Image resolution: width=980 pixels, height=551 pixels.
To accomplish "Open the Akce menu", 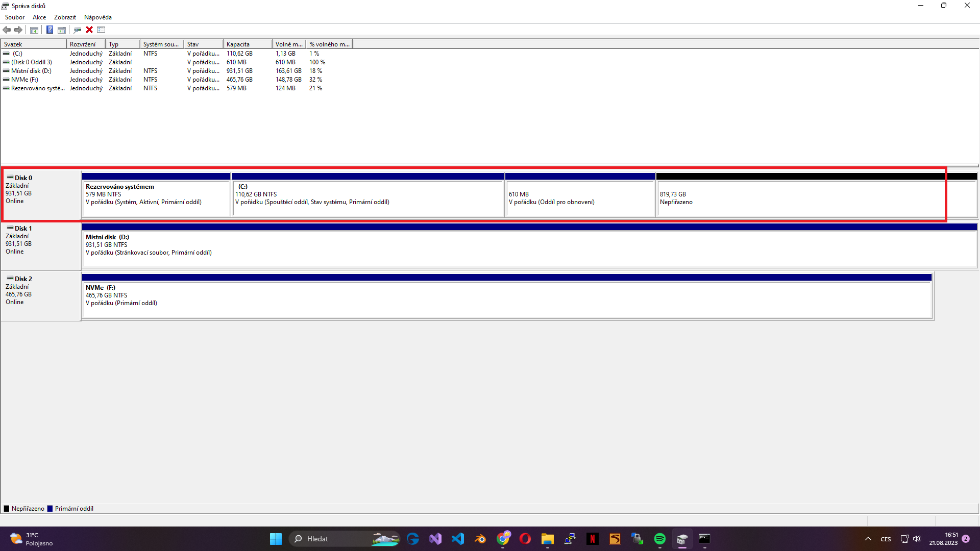I will [x=39, y=17].
